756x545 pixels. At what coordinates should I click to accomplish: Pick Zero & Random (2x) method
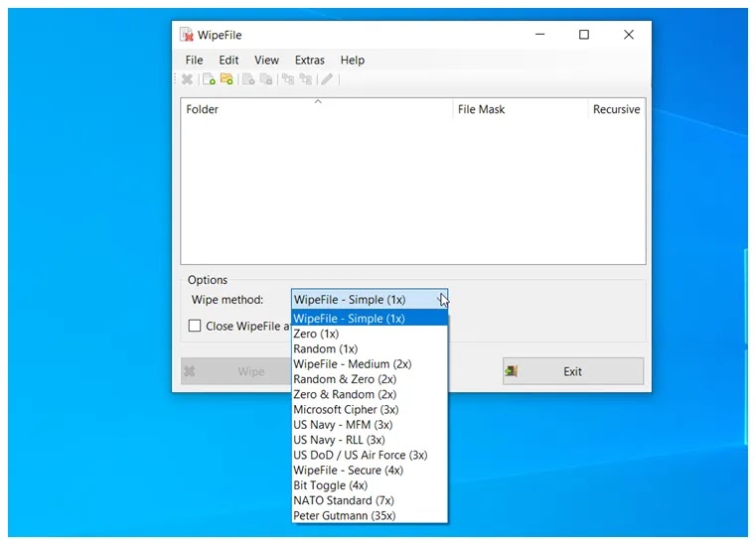click(370, 394)
